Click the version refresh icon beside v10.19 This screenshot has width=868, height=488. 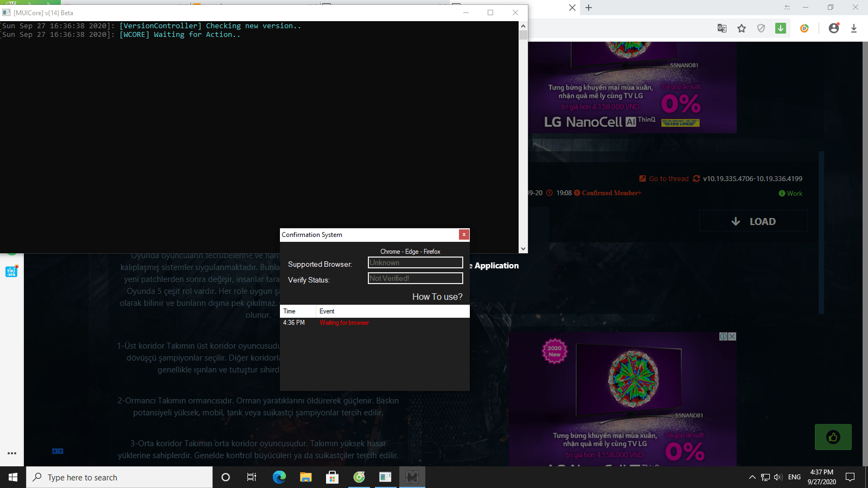pos(697,178)
